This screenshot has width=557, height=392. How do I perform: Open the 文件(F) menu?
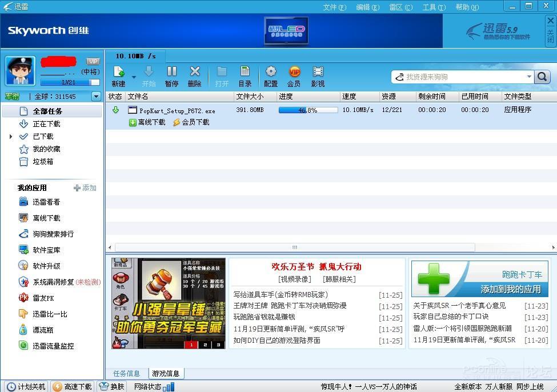(335, 7)
